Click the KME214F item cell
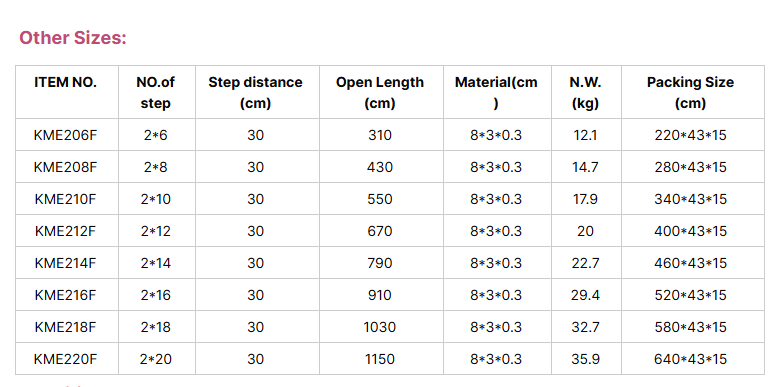This screenshot has width=781, height=387. click(x=65, y=263)
